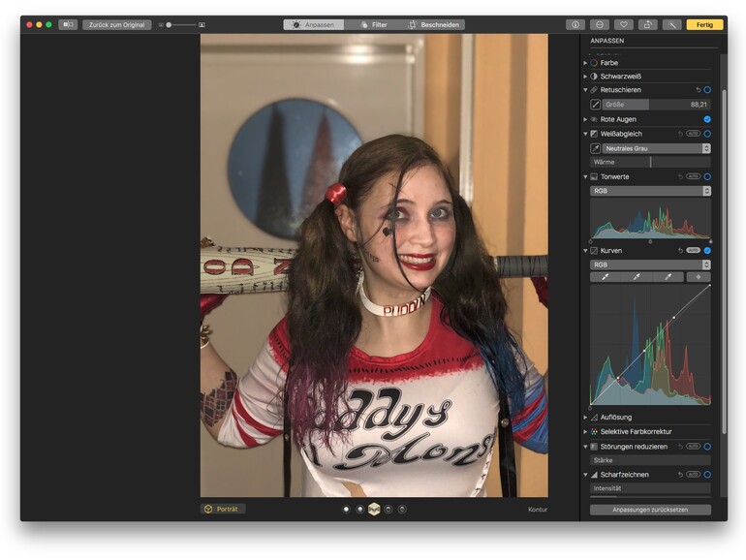Switch to the Beschneiden tab
The image size is (746, 560).
tap(434, 24)
